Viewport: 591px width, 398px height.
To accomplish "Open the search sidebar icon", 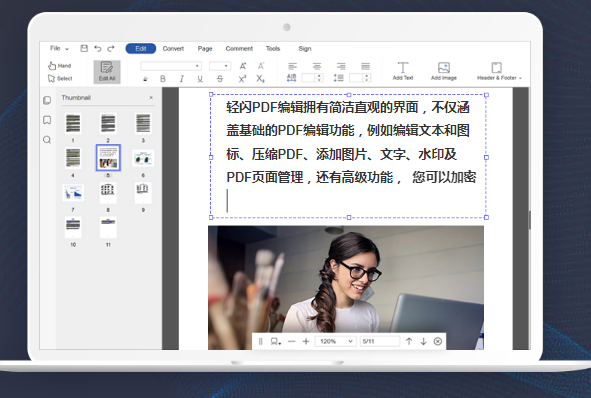I will 47,140.
